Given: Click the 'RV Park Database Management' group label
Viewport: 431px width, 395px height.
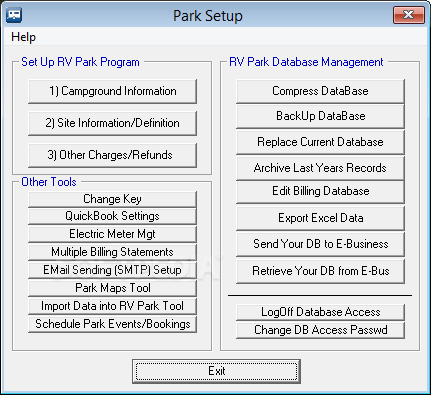Looking at the screenshot, I should [306, 62].
